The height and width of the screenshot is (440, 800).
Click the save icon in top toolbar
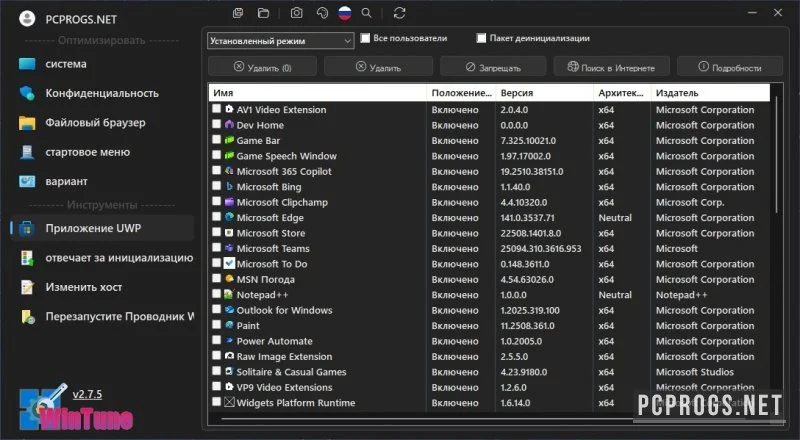coord(238,13)
